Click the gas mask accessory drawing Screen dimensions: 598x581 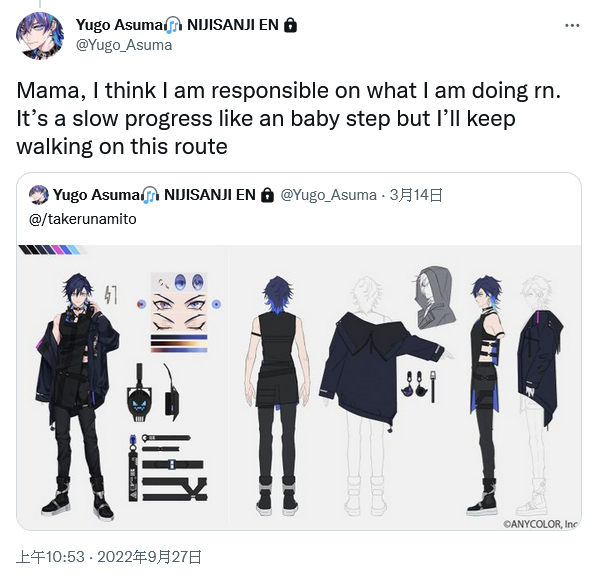tap(139, 393)
